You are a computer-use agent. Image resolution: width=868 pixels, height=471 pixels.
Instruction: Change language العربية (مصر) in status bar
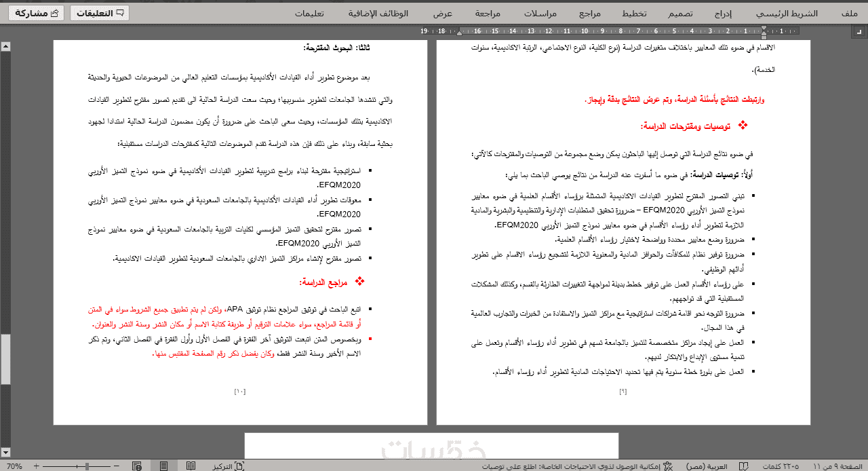pyautogui.click(x=706, y=466)
